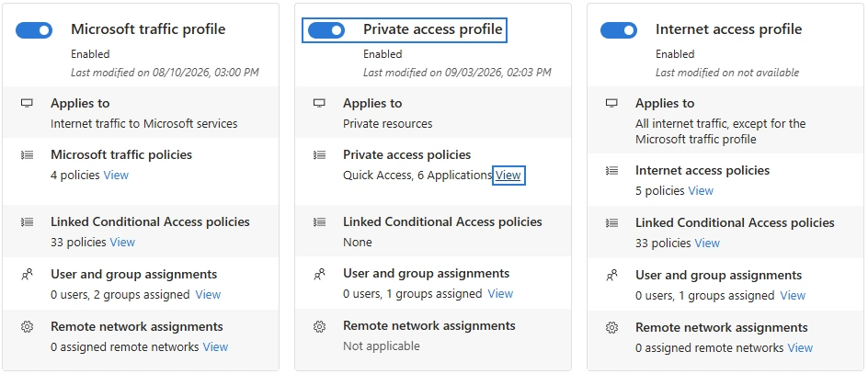Click monitor icon beside Microsoft traffic Applies to

point(27,104)
